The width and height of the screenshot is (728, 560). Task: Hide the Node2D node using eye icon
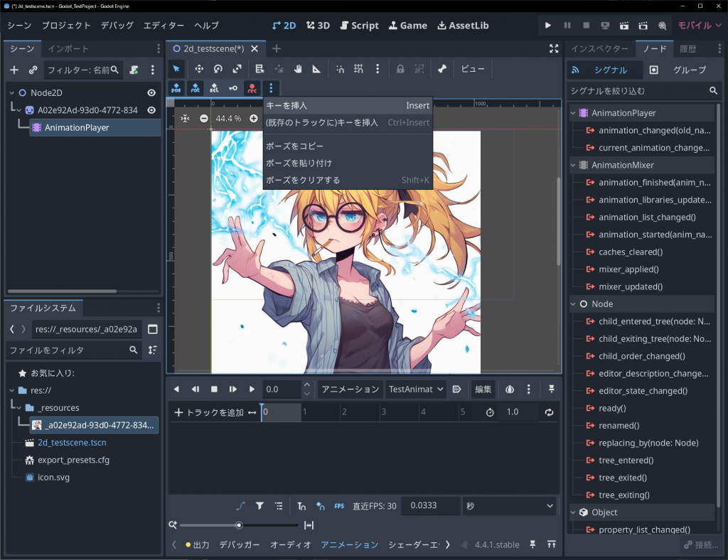151,93
